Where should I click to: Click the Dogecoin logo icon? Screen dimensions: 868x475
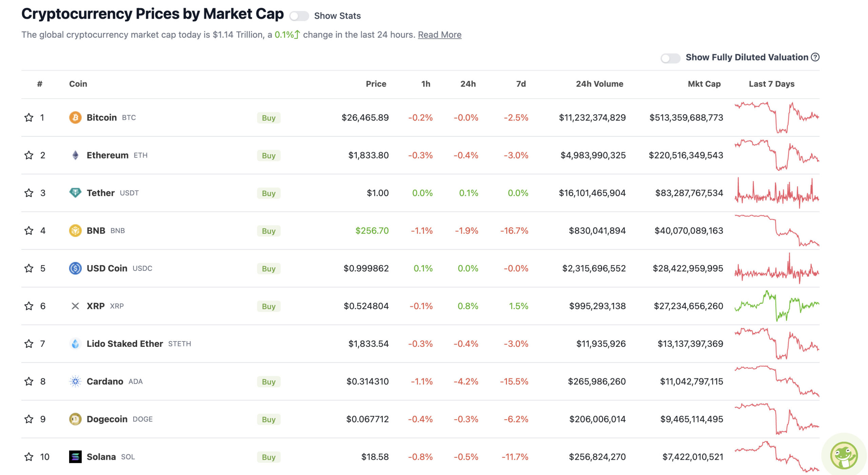pyautogui.click(x=75, y=419)
